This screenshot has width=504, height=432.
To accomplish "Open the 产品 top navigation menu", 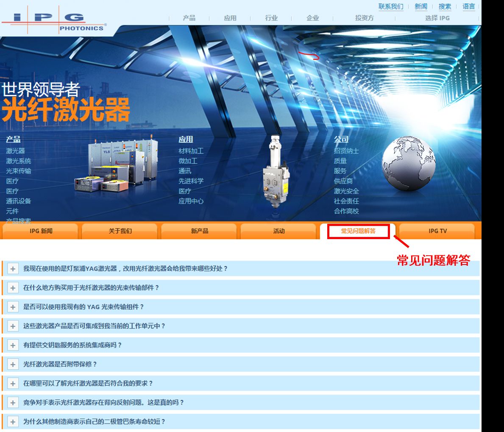I will (x=189, y=18).
